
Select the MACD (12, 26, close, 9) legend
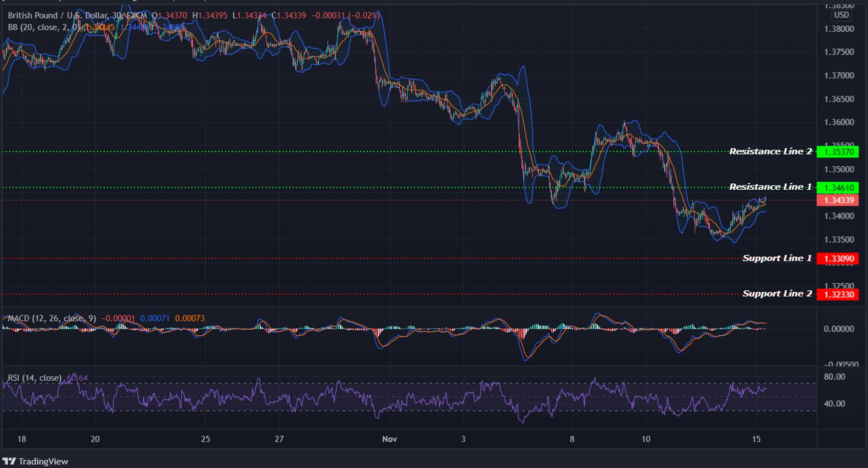[52, 318]
